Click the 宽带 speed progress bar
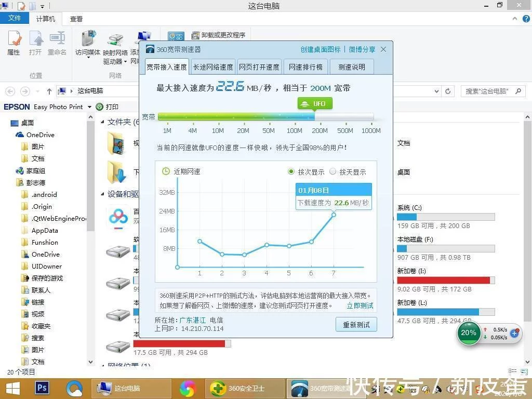Image resolution: width=532 pixels, height=399 pixels. point(265,116)
